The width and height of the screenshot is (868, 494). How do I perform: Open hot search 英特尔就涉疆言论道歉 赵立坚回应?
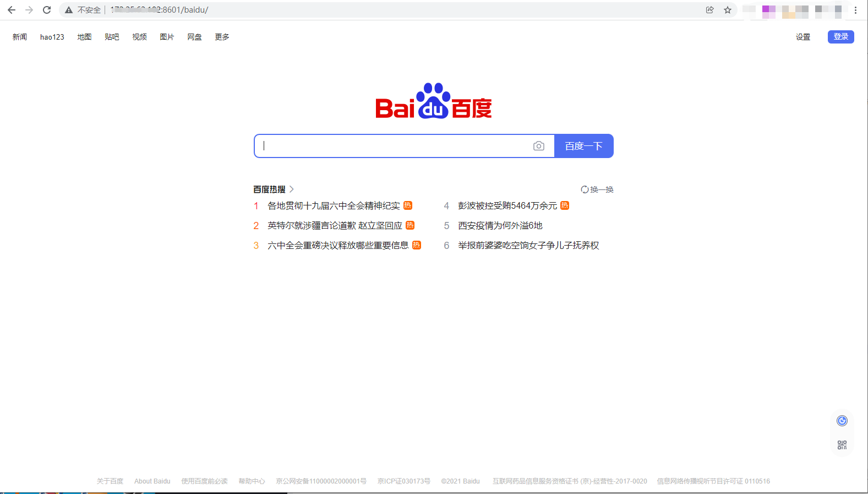point(335,225)
